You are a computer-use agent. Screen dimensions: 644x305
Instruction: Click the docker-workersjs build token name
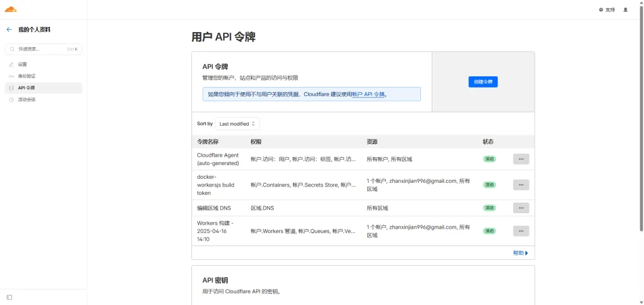216,185
